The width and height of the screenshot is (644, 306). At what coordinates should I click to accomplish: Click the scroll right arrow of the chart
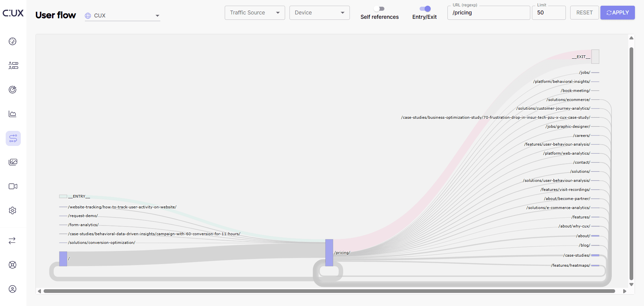[625, 291]
